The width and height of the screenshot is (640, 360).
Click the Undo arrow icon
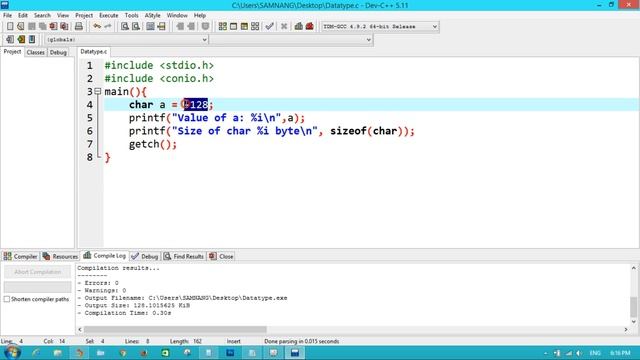pyautogui.click(x=97, y=26)
